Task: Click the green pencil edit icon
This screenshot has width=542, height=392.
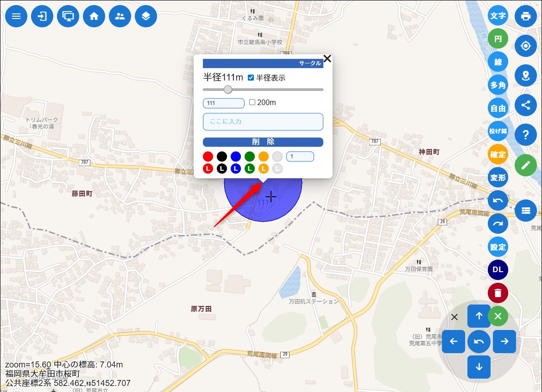Action: [x=525, y=165]
